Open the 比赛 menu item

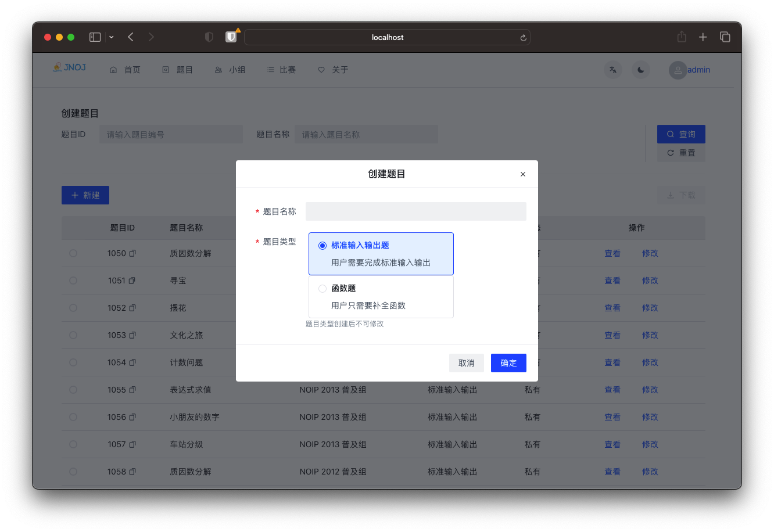click(x=281, y=70)
